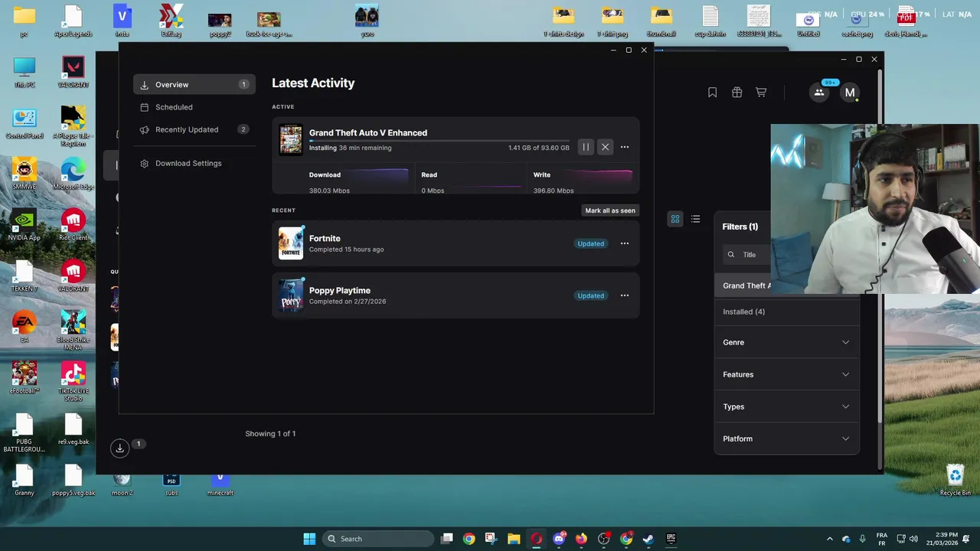Click the Grand Theft Auto V thumbnail
The height and width of the screenshot is (551, 980).
pyautogui.click(x=291, y=140)
